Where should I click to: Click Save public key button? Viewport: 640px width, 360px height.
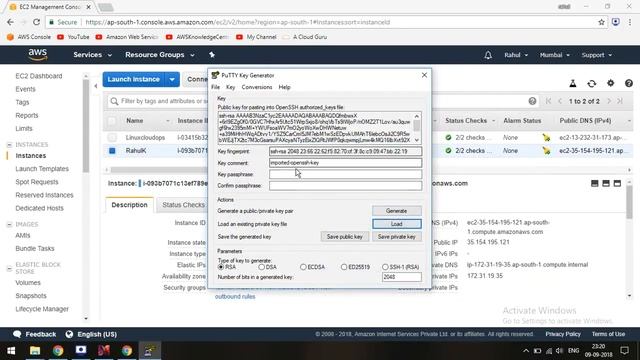pyautogui.click(x=344, y=237)
